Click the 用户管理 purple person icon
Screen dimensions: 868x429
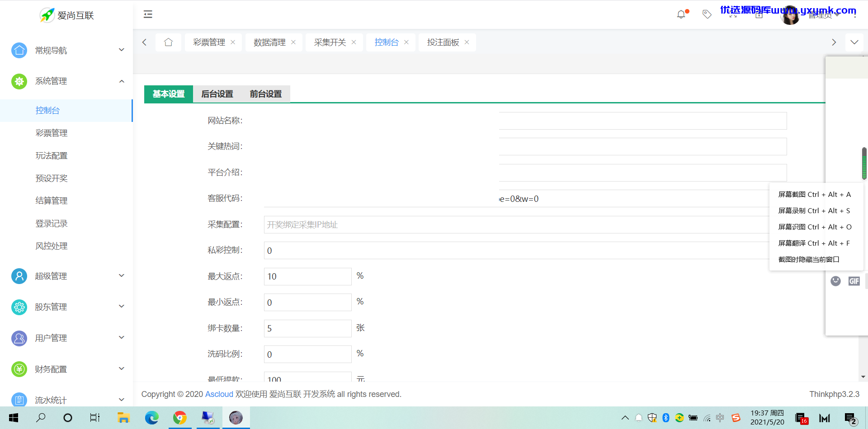(19, 338)
